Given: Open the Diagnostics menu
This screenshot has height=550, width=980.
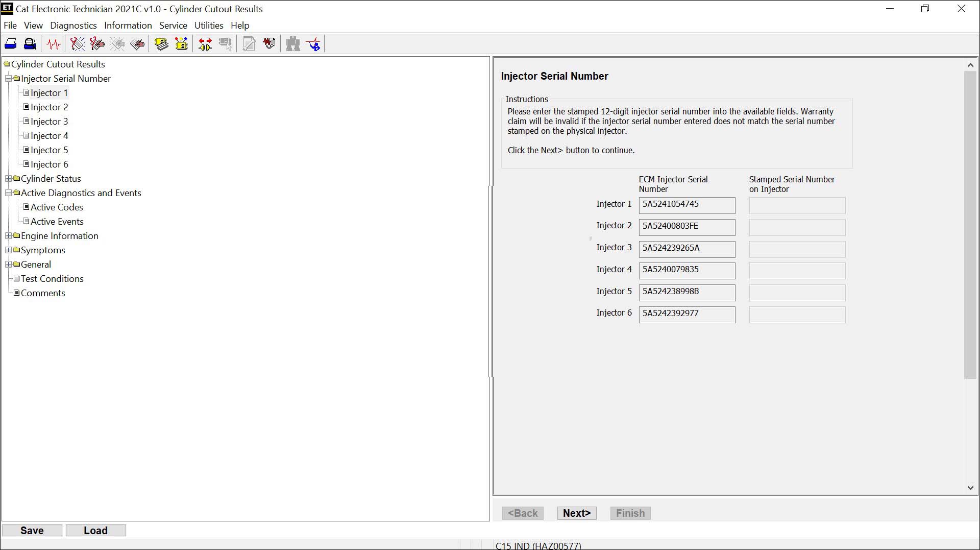Looking at the screenshot, I should (x=73, y=25).
